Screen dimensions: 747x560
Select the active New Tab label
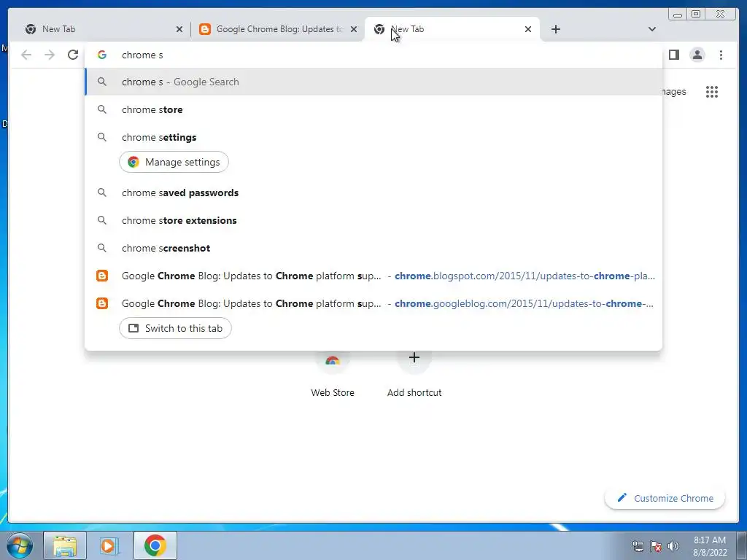[407, 29]
